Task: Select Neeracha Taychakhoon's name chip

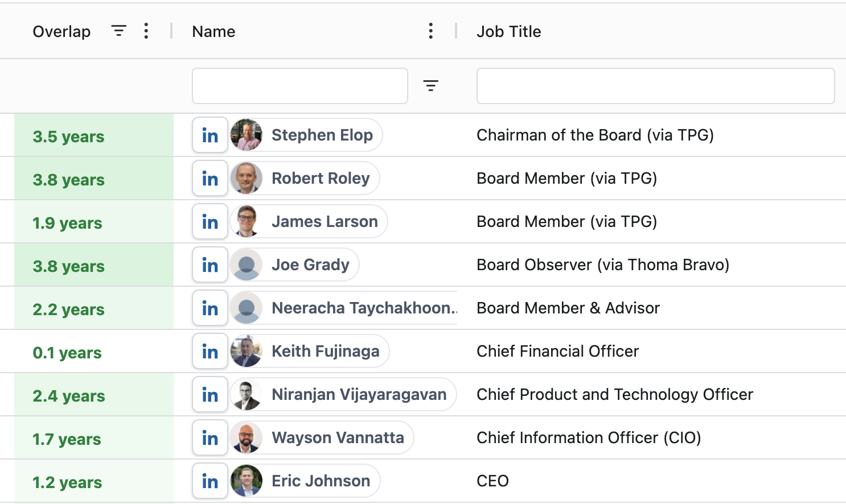Action: click(x=363, y=308)
